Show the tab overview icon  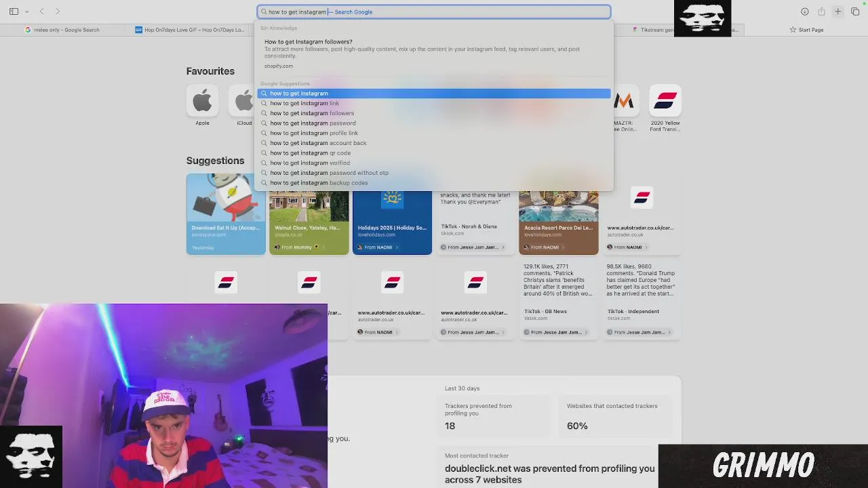pos(854,12)
